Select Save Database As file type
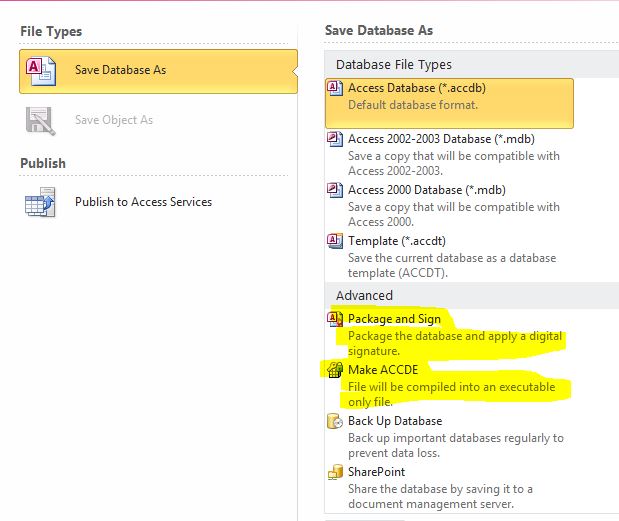 point(158,71)
